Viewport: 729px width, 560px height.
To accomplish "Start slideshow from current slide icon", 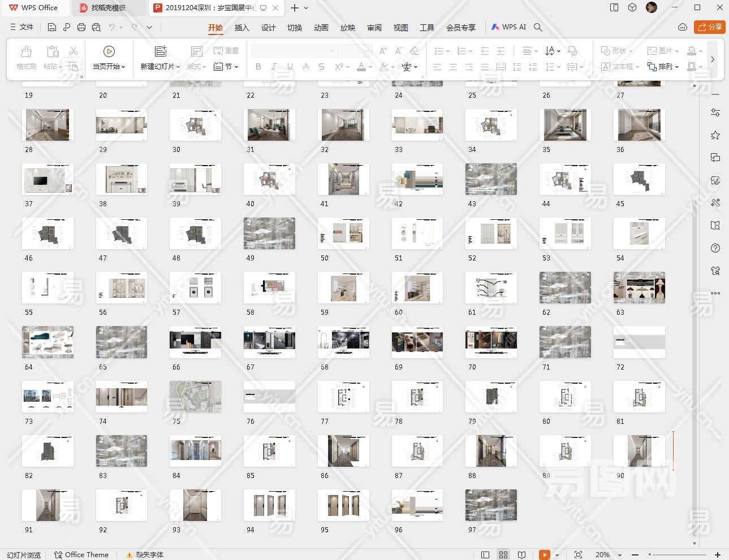I will coord(109,51).
